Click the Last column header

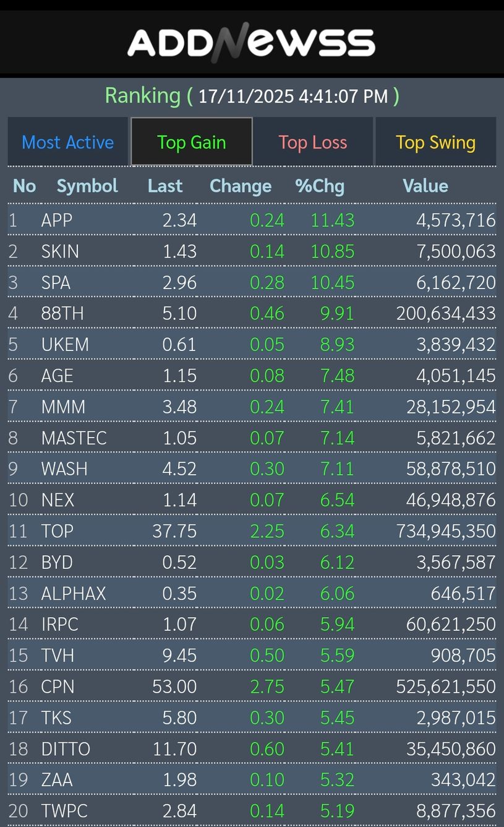pyautogui.click(x=165, y=186)
